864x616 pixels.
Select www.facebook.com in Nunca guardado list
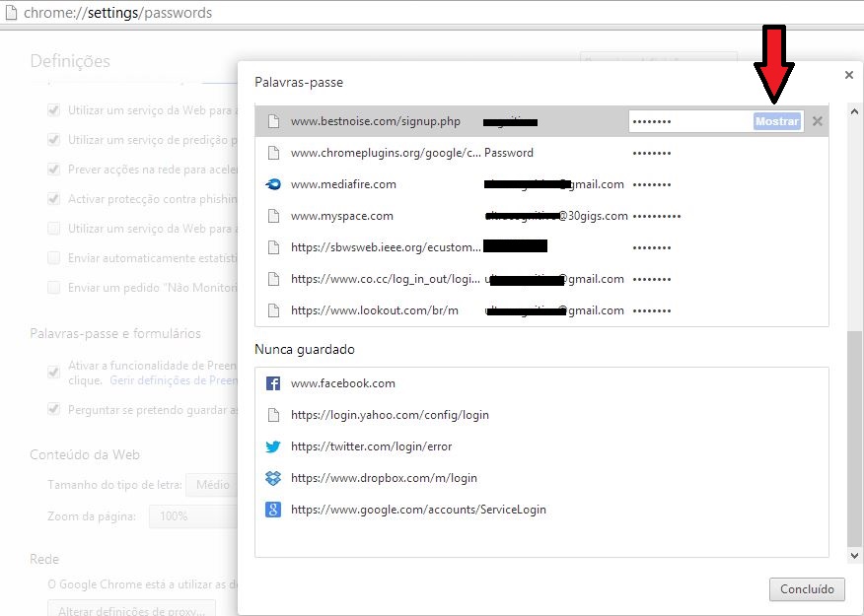point(541,383)
